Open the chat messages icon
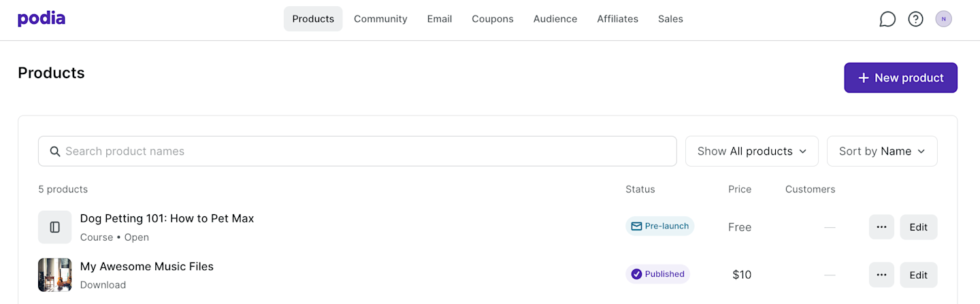Viewport: 980px width, 304px height. [x=887, y=19]
